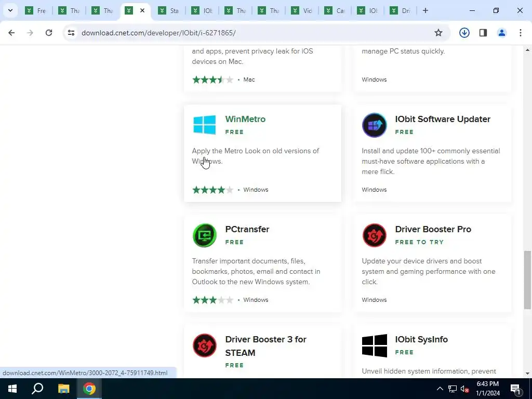
Task: Click WinMetro four-star rating
Action: point(212,190)
